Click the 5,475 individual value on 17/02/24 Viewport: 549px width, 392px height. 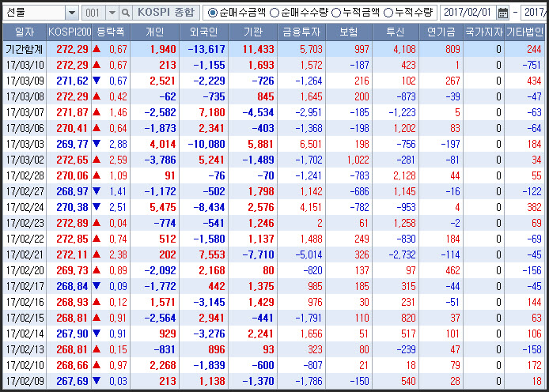(x=162, y=207)
